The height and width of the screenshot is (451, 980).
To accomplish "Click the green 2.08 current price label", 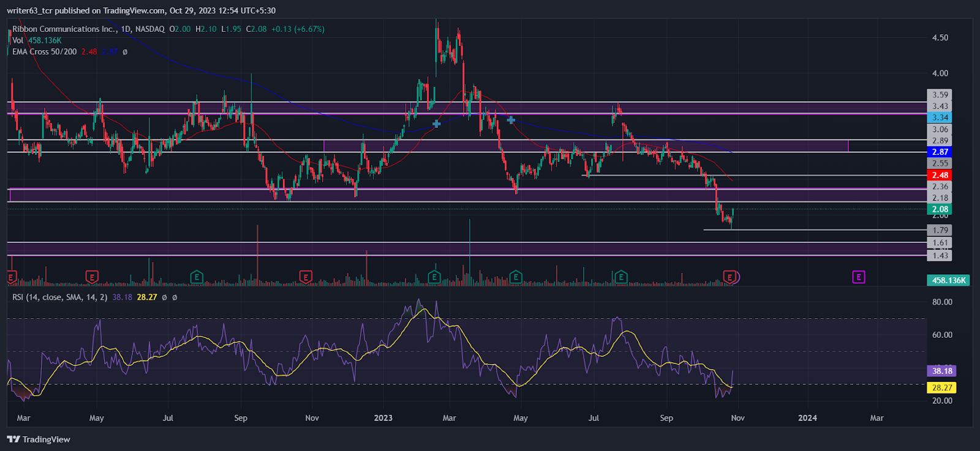I will coord(940,209).
